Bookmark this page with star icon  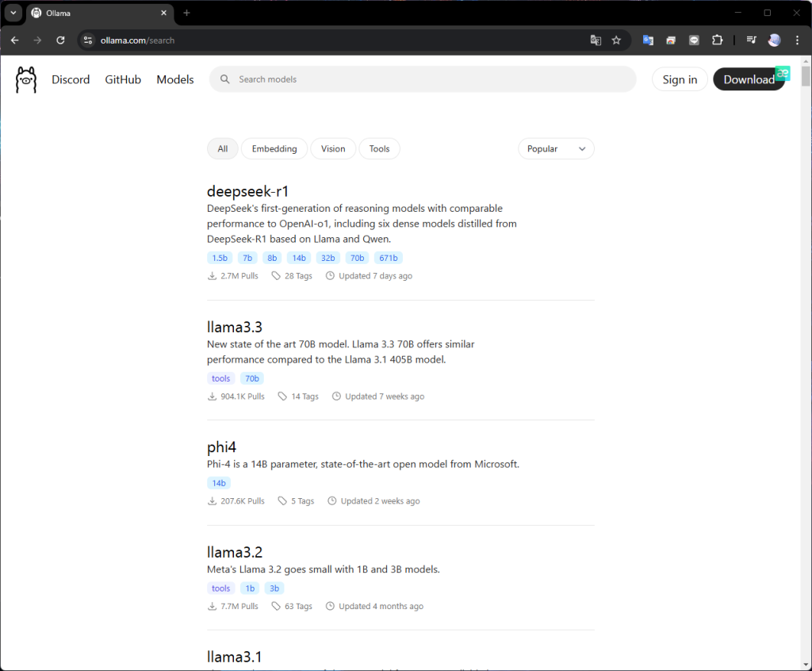coord(616,40)
